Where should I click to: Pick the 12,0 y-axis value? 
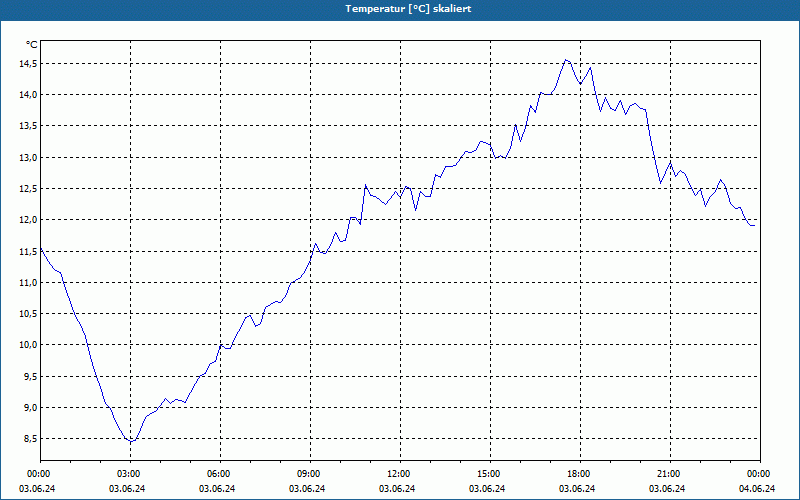[28, 220]
